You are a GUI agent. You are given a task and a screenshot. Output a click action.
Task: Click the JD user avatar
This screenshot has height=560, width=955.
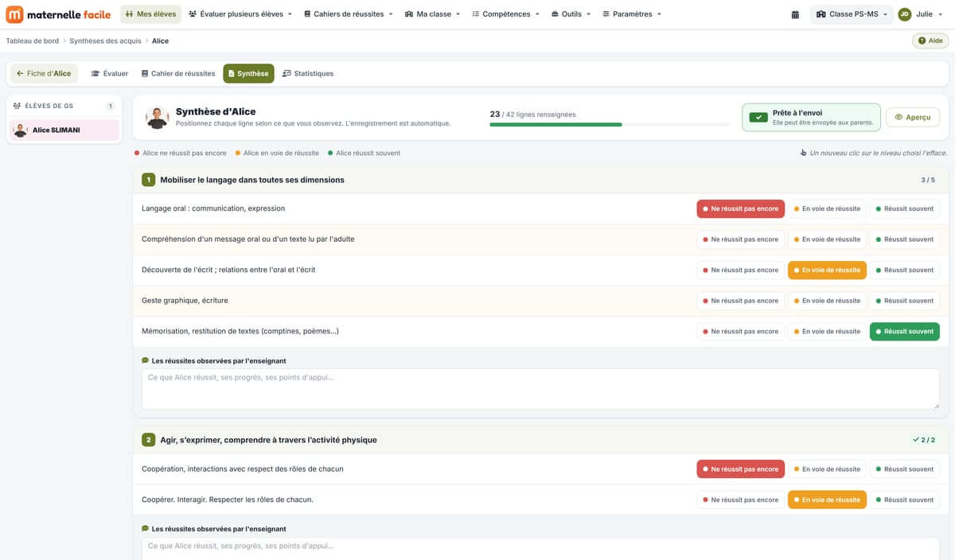904,14
